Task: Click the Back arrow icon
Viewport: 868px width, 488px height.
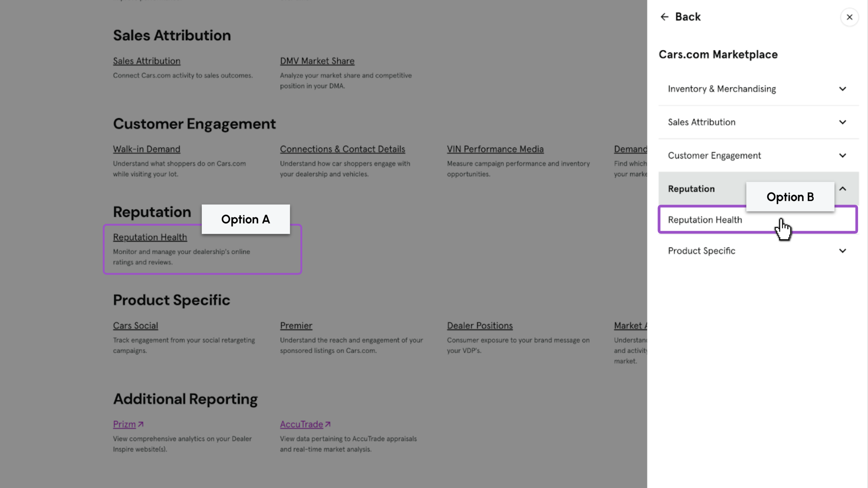Action: (x=664, y=17)
